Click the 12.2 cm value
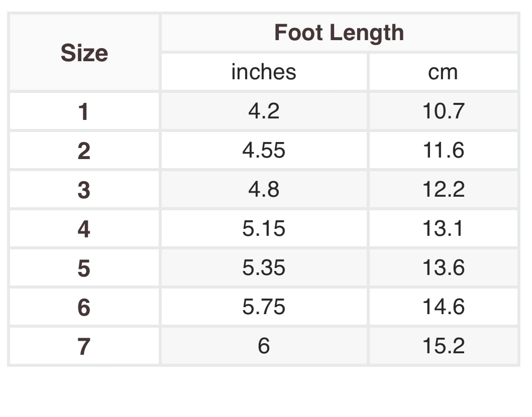532x417 pixels. pos(443,189)
